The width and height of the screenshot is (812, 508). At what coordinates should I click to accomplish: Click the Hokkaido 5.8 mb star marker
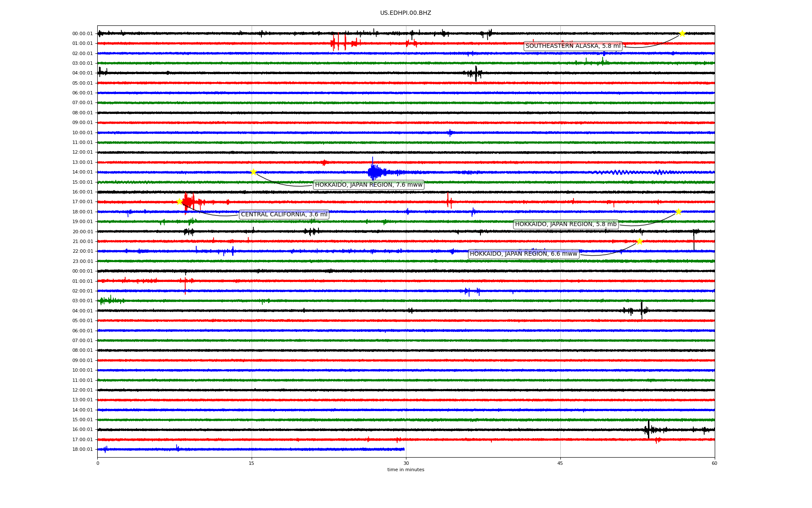click(678, 212)
